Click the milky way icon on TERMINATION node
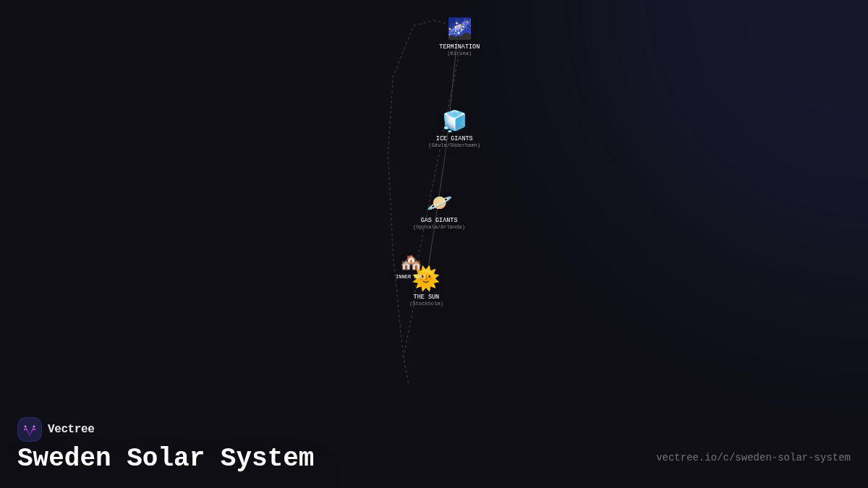 tap(459, 28)
